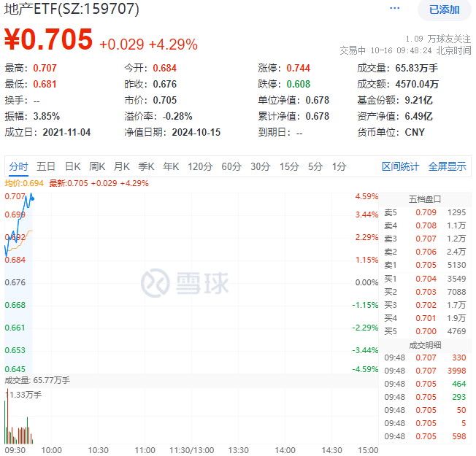Switch to the 日K chart tab
Screen dimensions: 476x456
pyautogui.click(x=73, y=166)
